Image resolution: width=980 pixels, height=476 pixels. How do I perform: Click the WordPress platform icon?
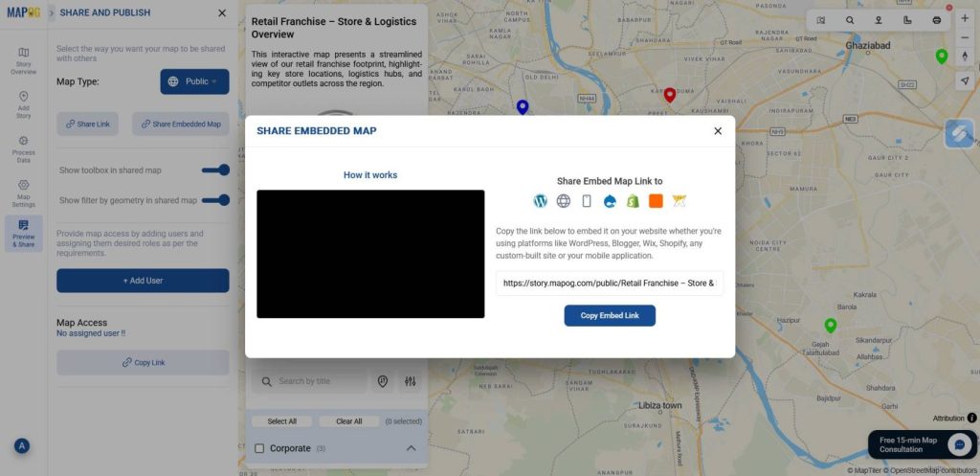pos(540,201)
